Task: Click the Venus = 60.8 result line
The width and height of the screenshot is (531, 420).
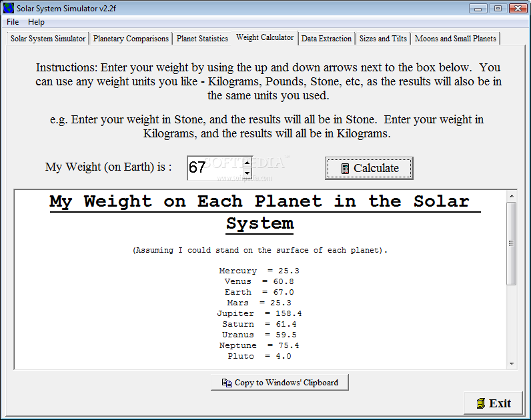Action: pos(259,281)
